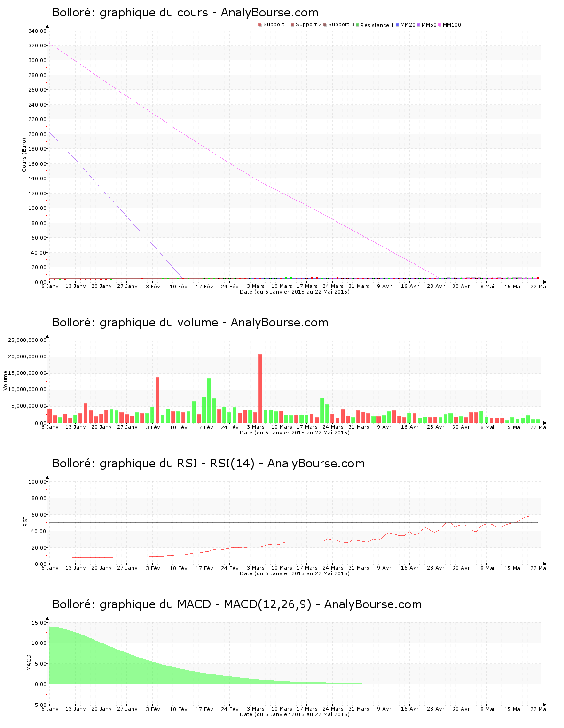Viewport: 564px width, 728px height.
Task: Click the 'Cours (Euro)' axis label
Action: (x=24, y=155)
